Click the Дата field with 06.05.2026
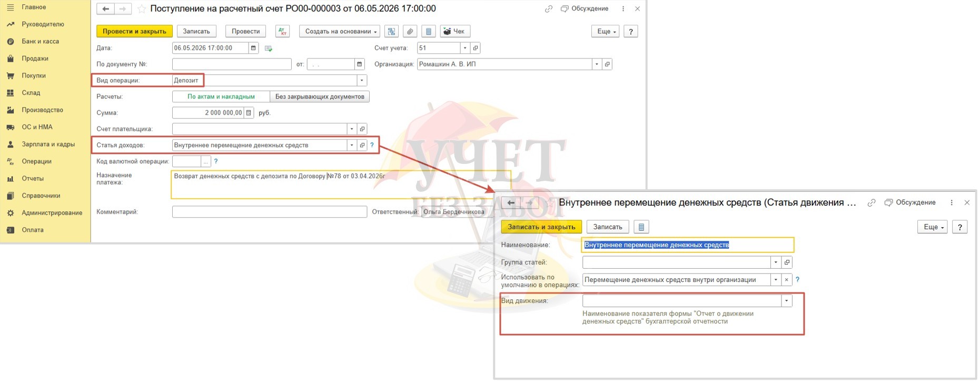980x381 pixels. click(x=210, y=48)
